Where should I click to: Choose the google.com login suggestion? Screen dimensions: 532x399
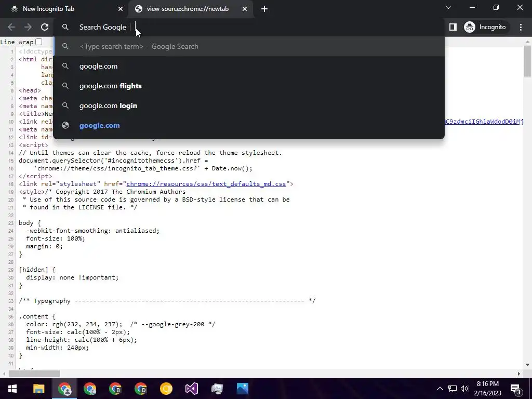coord(249,105)
